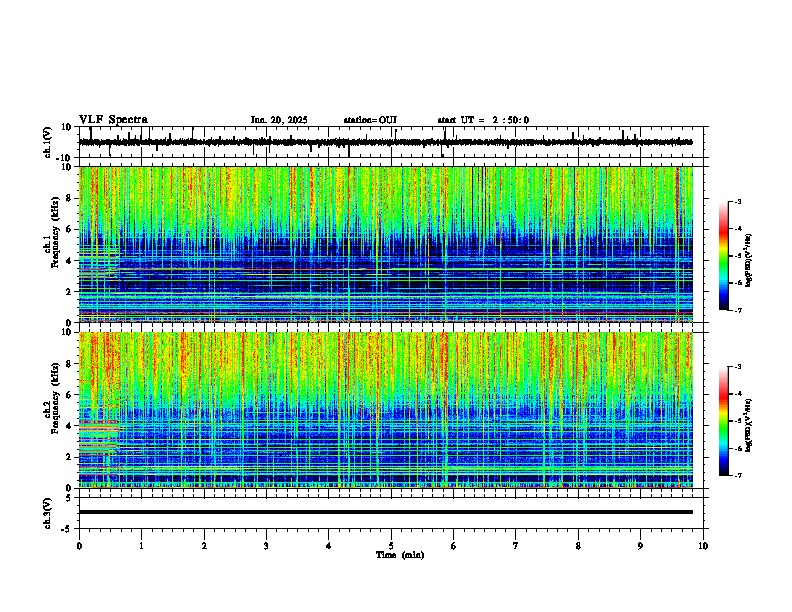
Task: Click the "start UT = 2 : 50: 0" text
Action: (483, 120)
